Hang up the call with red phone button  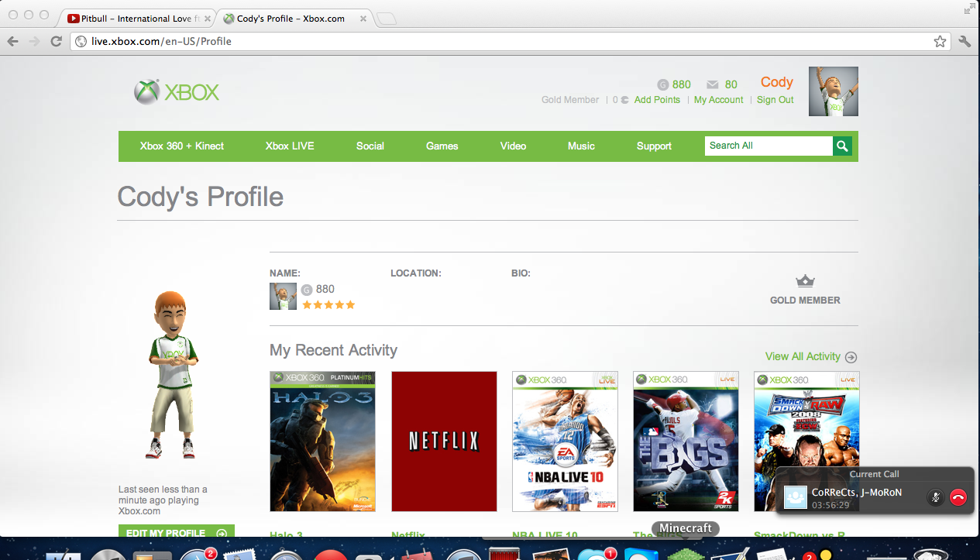(958, 497)
